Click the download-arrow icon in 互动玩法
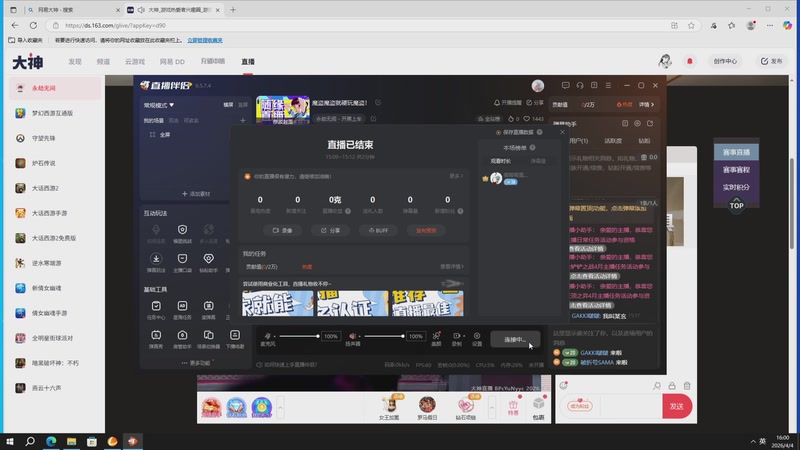This screenshot has height=450, width=800. pos(156,259)
